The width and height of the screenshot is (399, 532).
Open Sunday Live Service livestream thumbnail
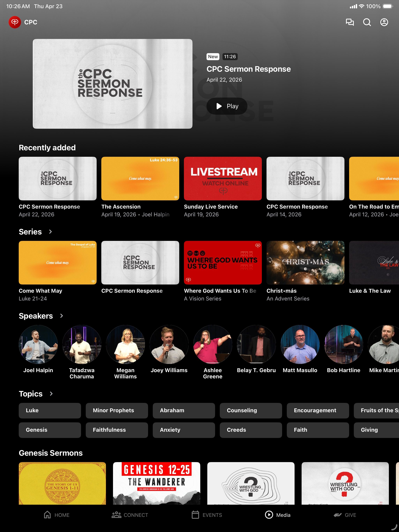coord(223,178)
